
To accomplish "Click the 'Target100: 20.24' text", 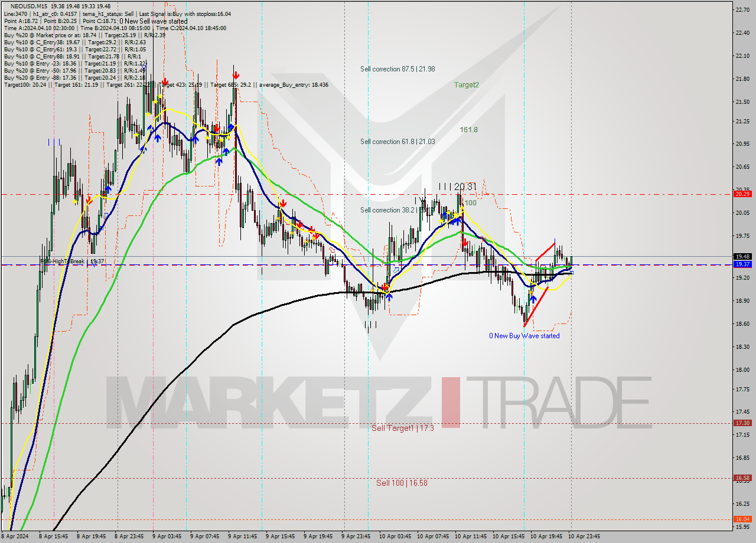I will pos(24,85).
